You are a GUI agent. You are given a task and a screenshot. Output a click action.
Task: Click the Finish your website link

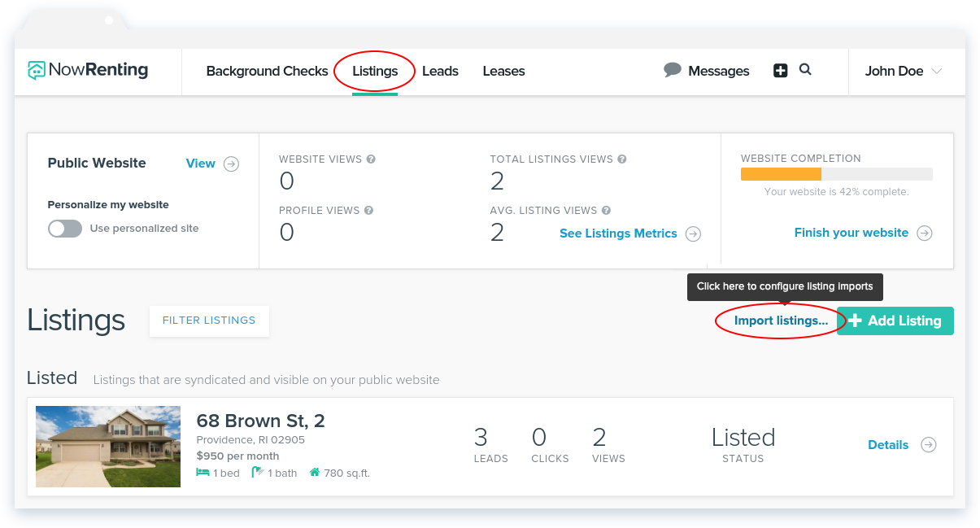[852, 233]
